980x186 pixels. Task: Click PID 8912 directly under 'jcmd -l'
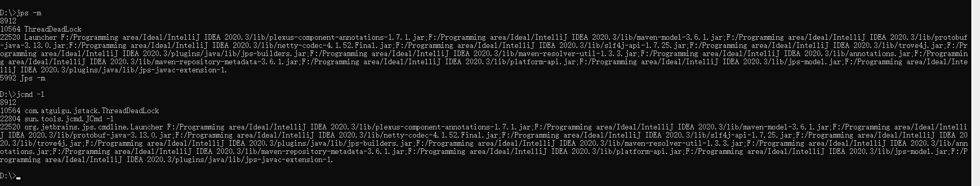[8, 102]
